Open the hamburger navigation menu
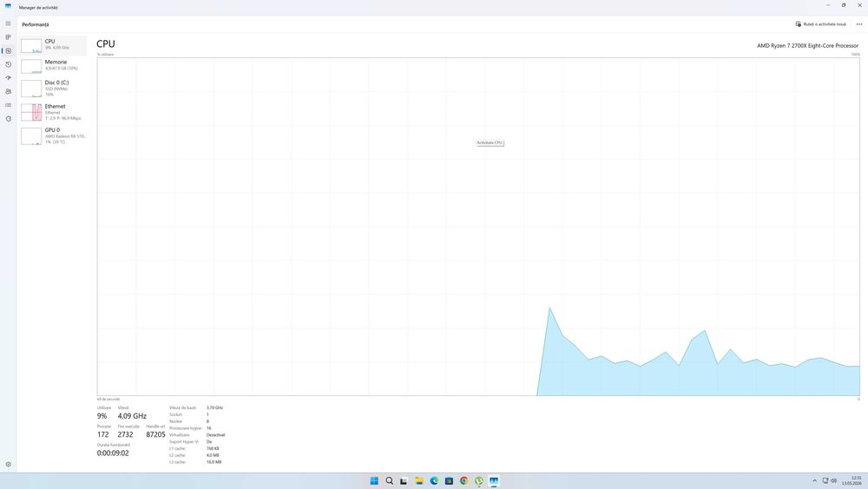 pos(9,23)
